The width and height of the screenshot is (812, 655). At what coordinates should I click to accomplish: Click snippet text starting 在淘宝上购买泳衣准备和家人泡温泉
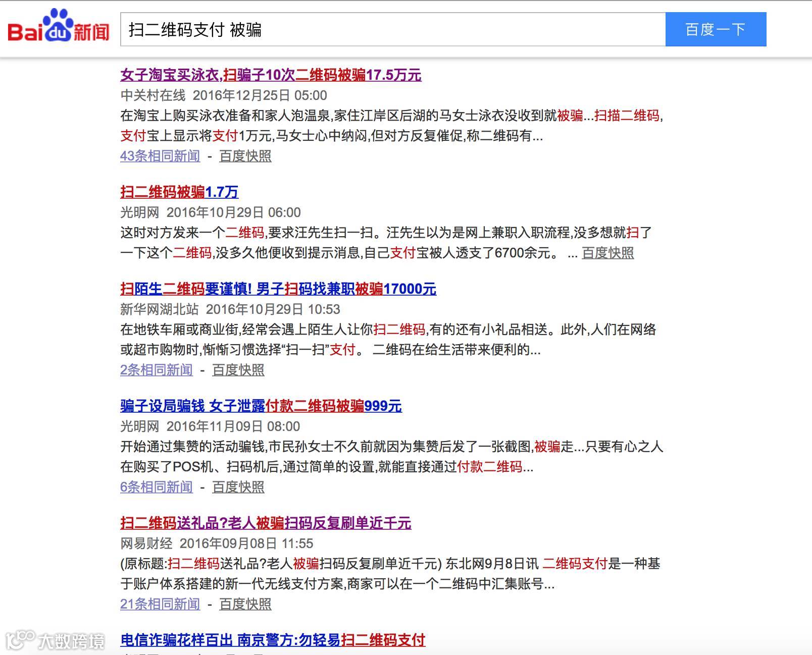click(392, 126)
